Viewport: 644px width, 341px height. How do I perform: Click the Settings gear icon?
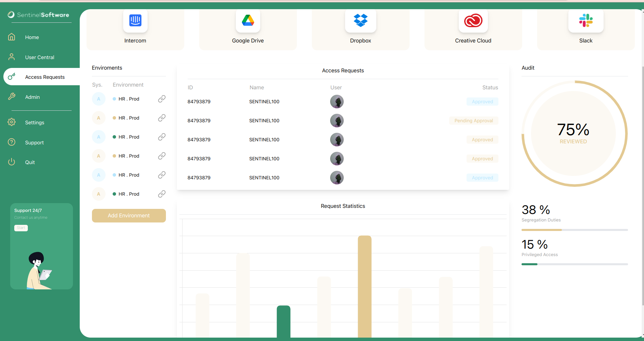pyautogui.click(x=12, y=122)
